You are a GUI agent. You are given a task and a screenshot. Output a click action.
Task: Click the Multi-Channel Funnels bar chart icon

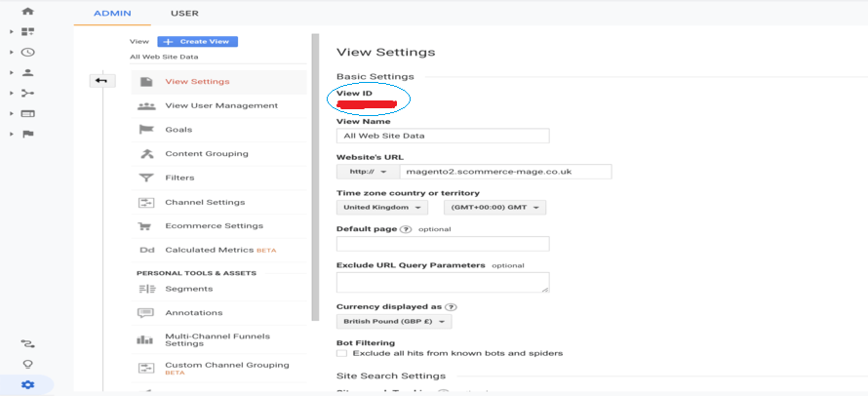(145, 339)
